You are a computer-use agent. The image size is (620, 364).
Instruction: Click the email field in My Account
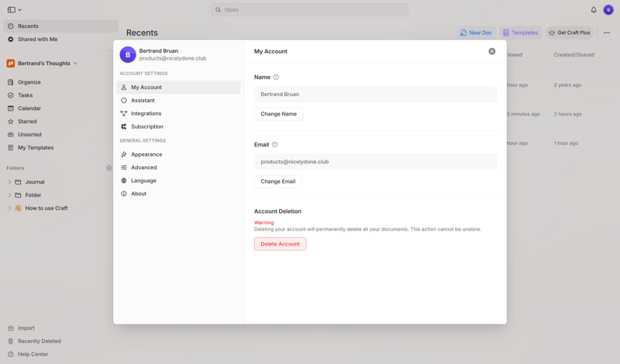375,162
